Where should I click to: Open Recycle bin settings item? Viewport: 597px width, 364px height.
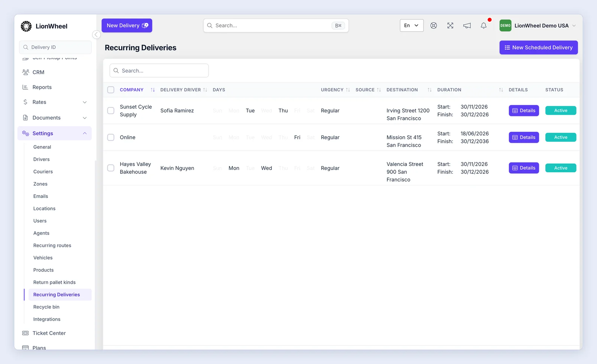46,307
